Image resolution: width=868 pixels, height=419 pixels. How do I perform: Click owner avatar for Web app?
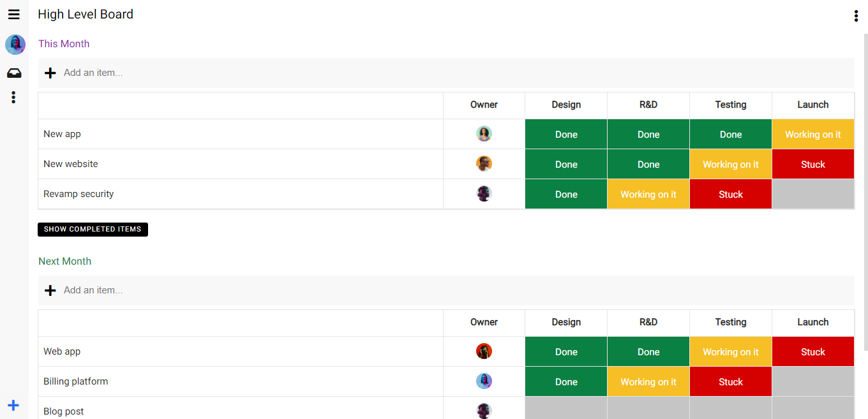(484, 351)
